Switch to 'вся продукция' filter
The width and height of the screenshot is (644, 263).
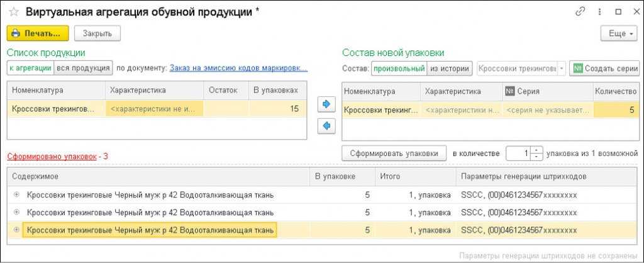point(83,68)
